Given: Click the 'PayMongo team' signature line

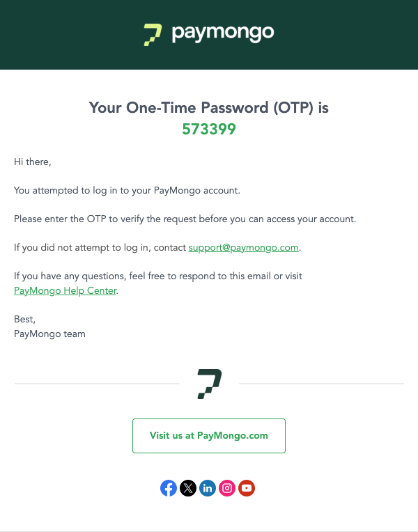Looking at the screenshot, I should pos(49,334).
